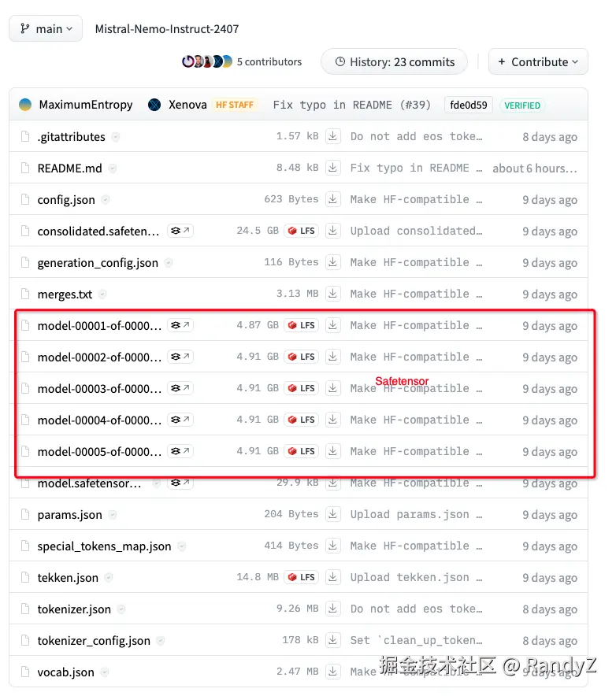
Task: Open commit hash fde0d59
Action: (x=469, y=106)
